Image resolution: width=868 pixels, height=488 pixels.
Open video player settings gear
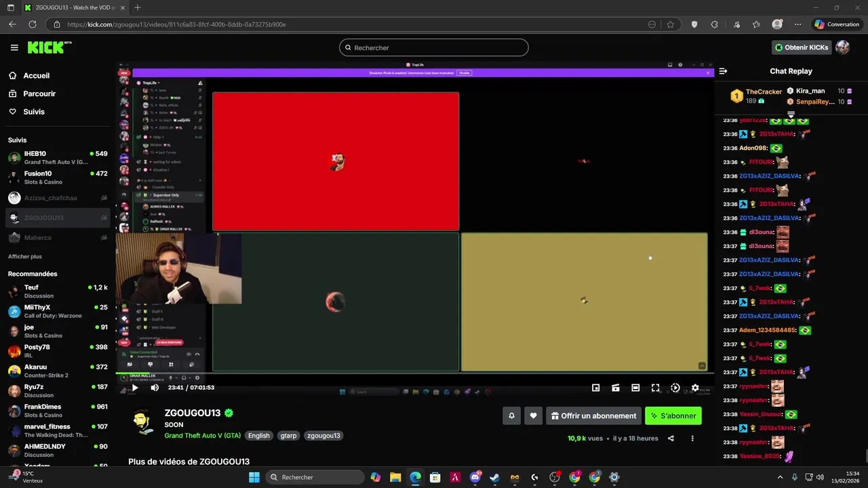pos(695,388)
